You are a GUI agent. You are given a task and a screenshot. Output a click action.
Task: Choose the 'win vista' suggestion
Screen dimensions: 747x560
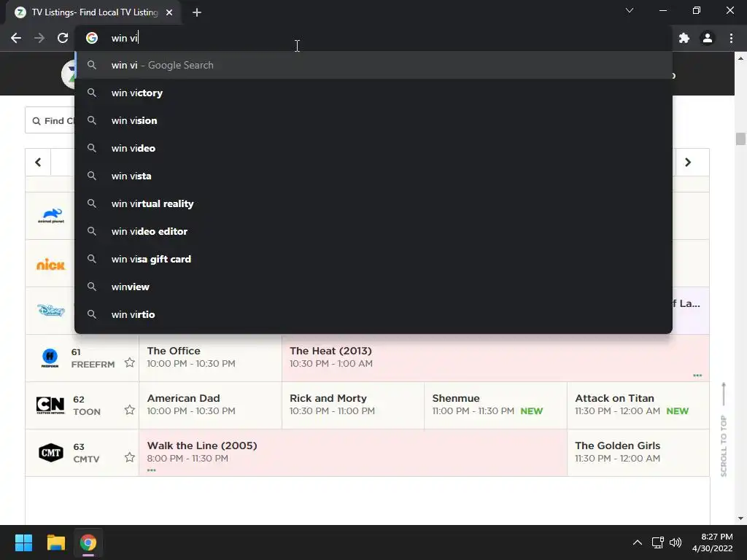[373, 176]
